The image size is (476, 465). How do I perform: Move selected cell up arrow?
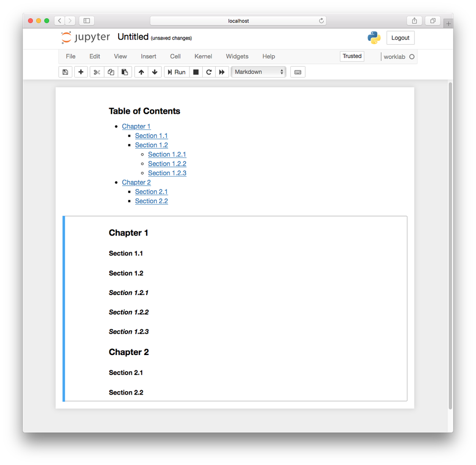(x=141, y=72)
